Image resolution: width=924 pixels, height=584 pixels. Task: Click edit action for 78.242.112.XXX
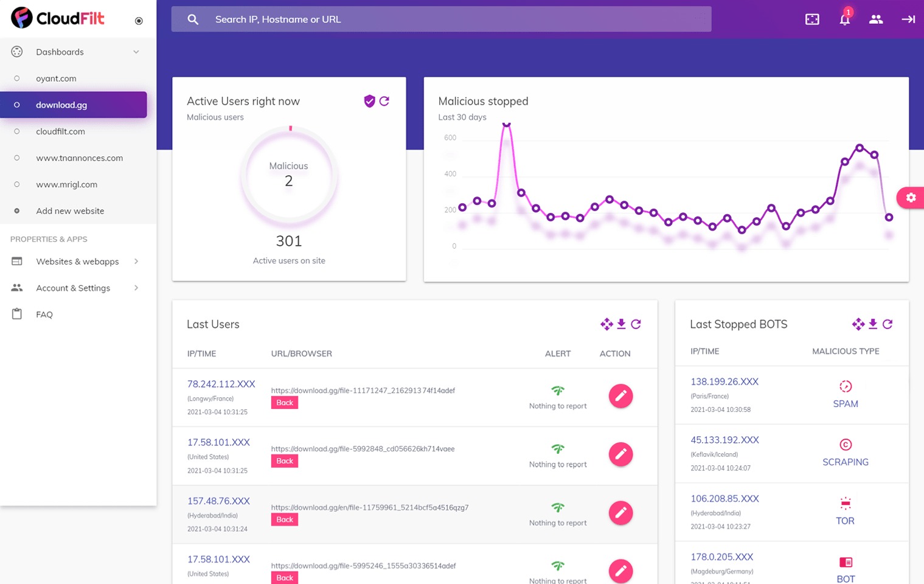point(620,396)
